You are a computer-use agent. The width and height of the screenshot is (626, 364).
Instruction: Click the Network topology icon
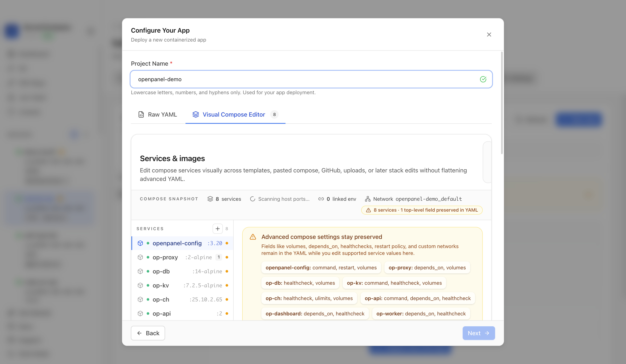368,199
